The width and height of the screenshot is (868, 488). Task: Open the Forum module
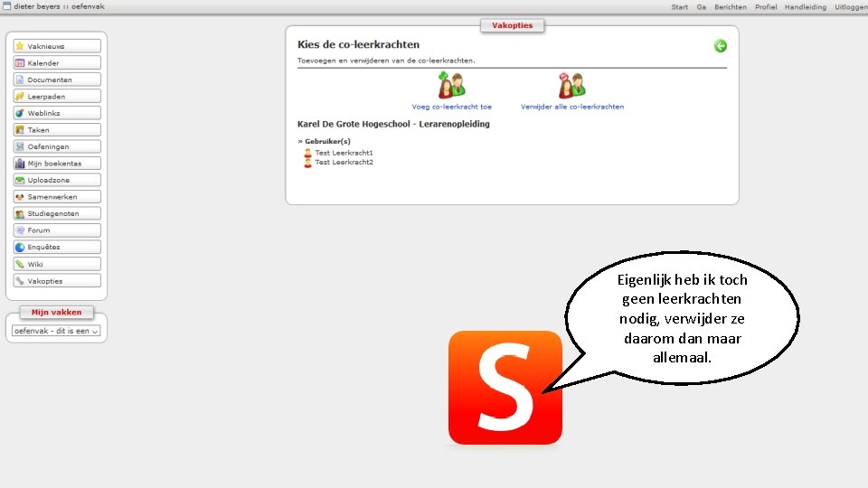[57, 230]
